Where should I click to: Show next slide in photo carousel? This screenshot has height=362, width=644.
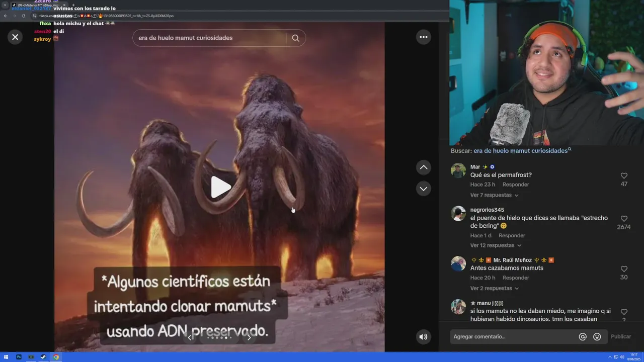249,337
